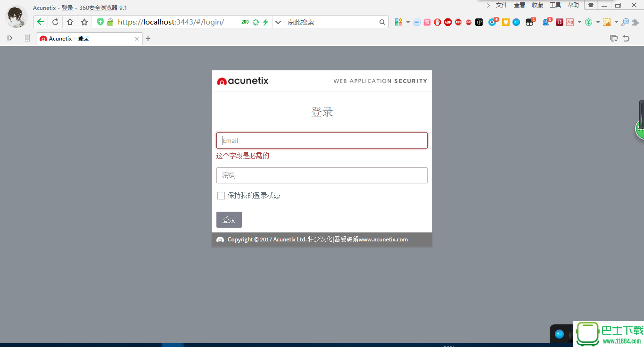The height and width of the screenshot is (347, 644).
Task: Open the 工具 menu
Action: pyautogui.click(x=555, y=5)
